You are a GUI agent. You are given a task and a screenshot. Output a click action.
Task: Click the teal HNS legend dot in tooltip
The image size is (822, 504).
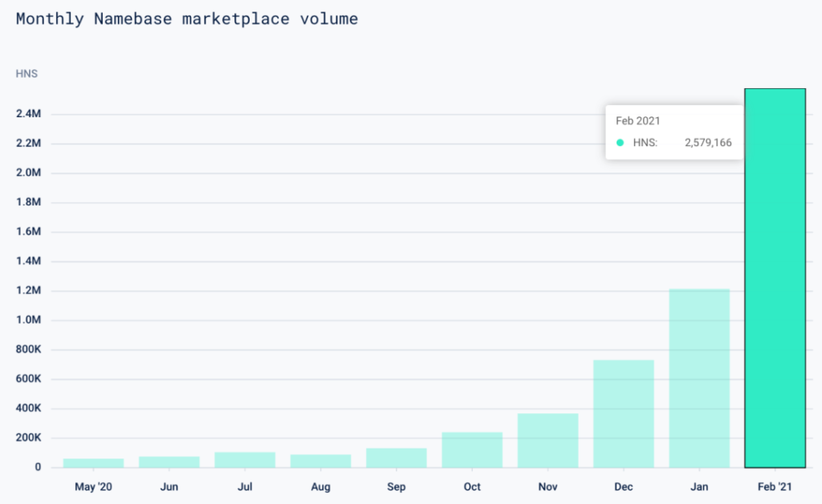coord(621,143)
